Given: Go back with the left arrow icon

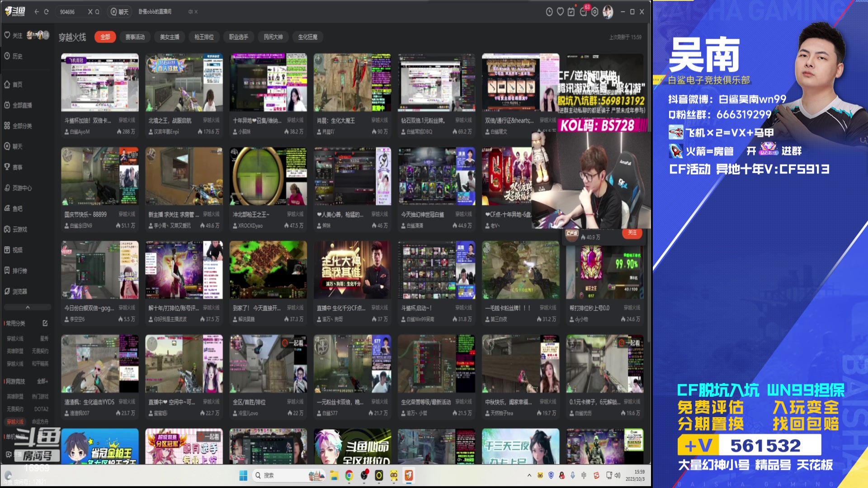Looking at the screenshot, I should pos(37,12).
